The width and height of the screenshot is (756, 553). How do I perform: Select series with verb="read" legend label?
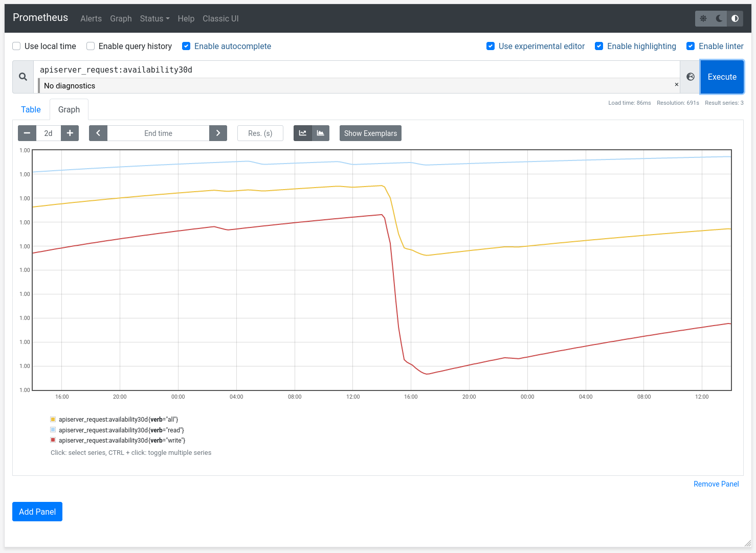121,430
